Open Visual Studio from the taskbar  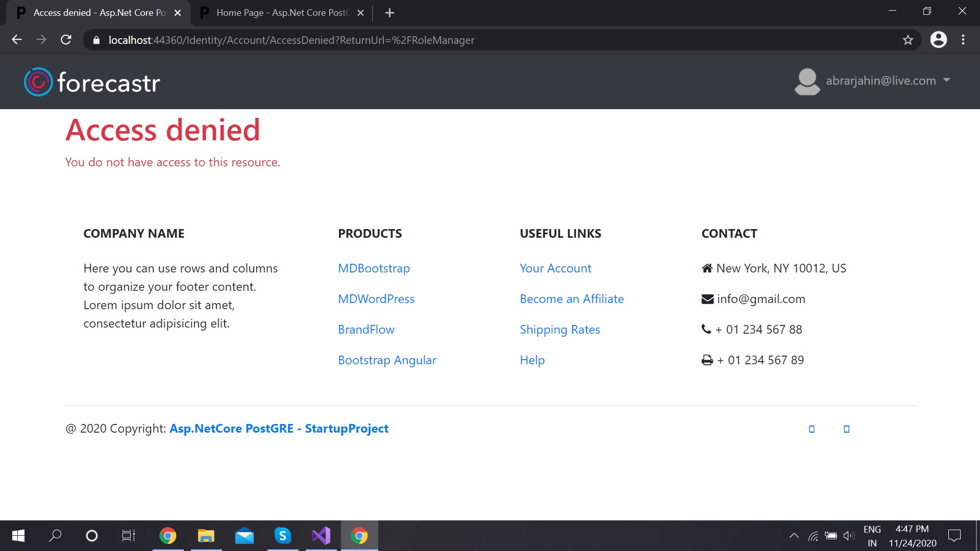[321, 536]
